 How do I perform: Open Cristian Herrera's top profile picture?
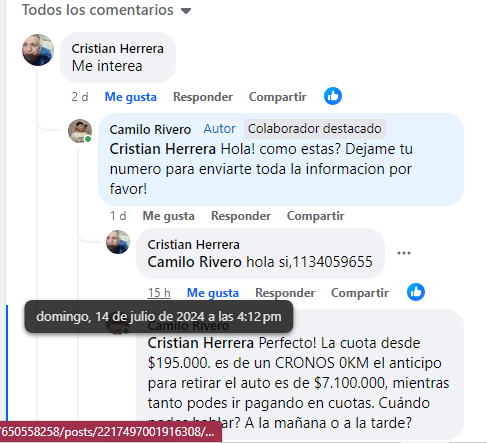click(38, 50)
